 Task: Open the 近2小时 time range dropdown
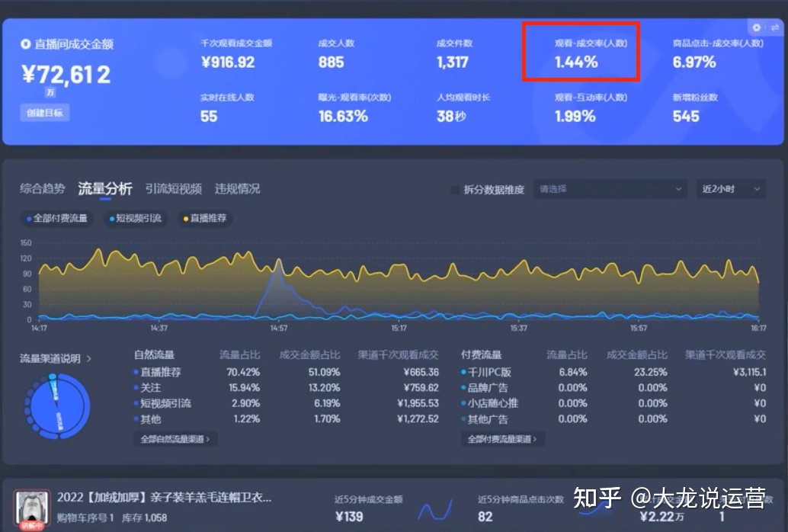click(731, 189)
